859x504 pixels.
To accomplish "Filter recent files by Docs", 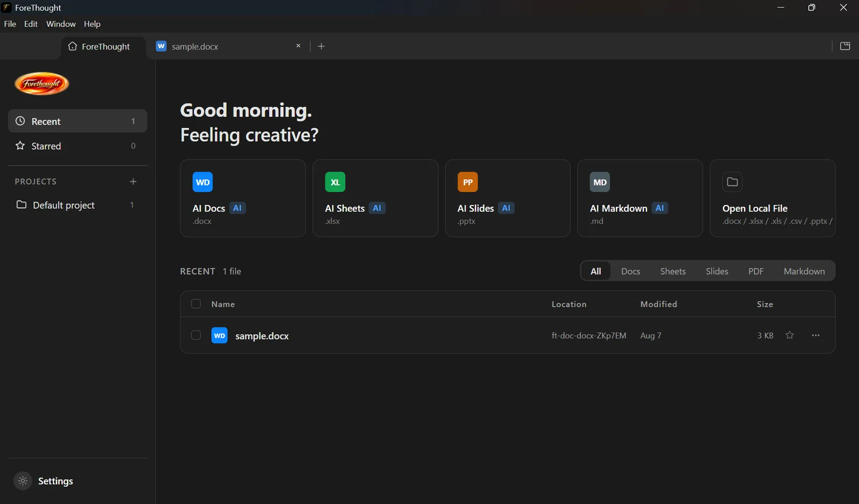I will [x=630, y=271].
